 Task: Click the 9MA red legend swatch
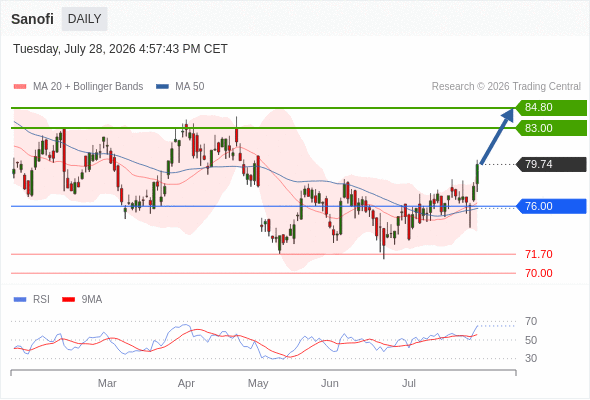tap(68, 300)
